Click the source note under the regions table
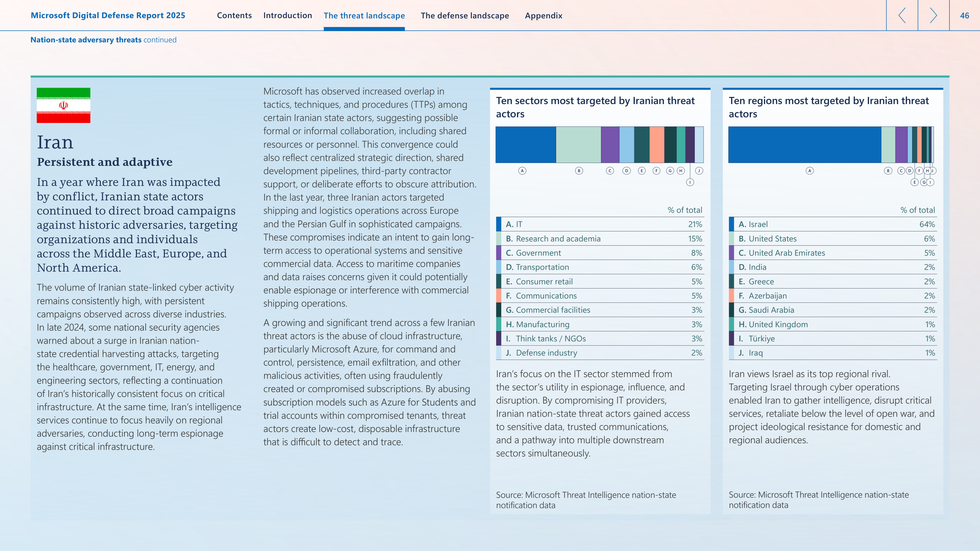Image resolution: width=980 pixels, height=551 pixels. click(x=819, y=500)
